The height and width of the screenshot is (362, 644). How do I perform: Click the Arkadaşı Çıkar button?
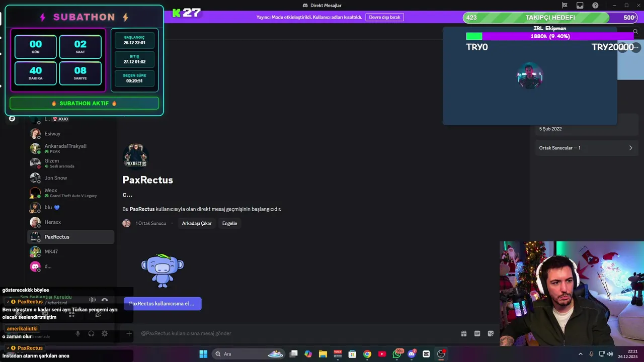click(x=197, y=223)
